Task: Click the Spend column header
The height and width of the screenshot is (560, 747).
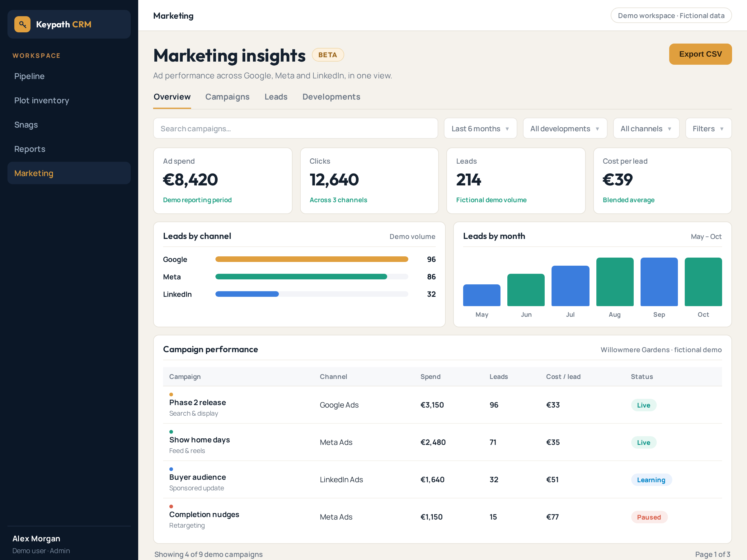Action: coord(430,377)
